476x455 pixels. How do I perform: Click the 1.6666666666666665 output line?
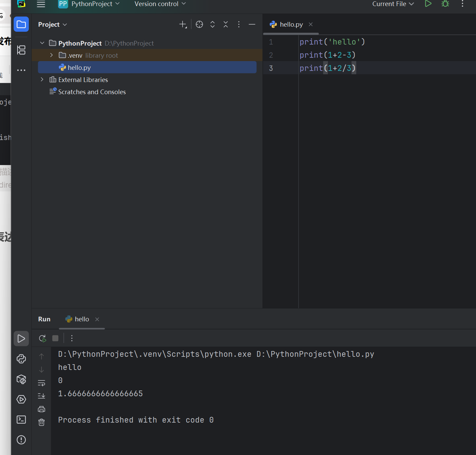101,394
